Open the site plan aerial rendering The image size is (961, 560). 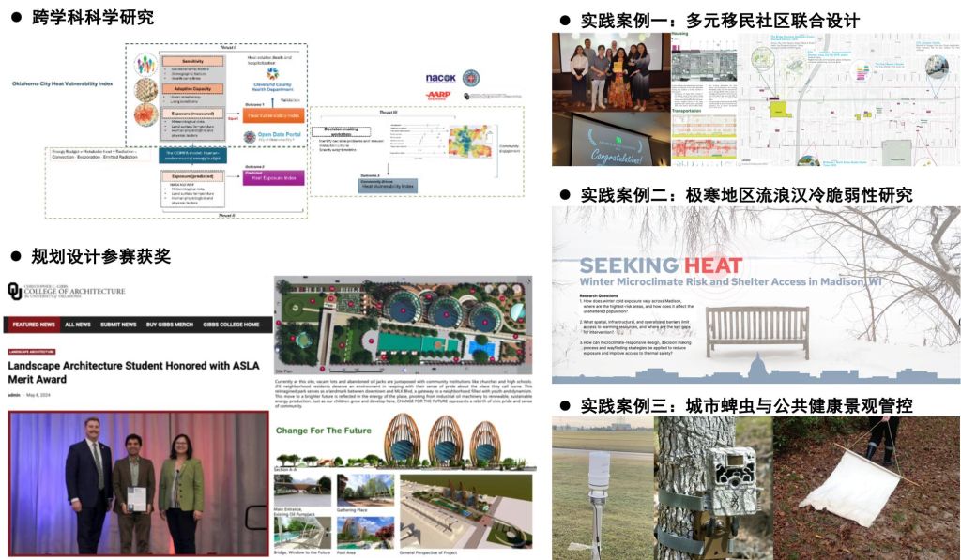pos(404,324)
